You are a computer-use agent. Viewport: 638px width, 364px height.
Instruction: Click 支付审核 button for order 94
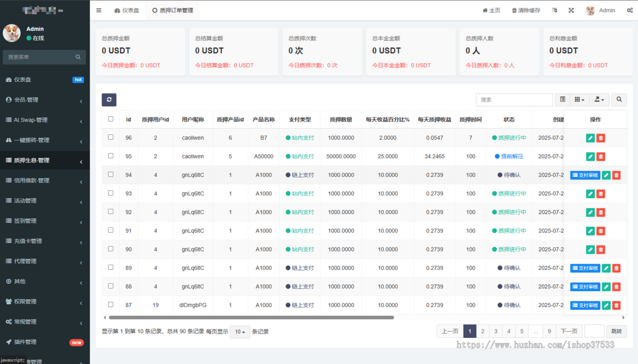point(585,175)
